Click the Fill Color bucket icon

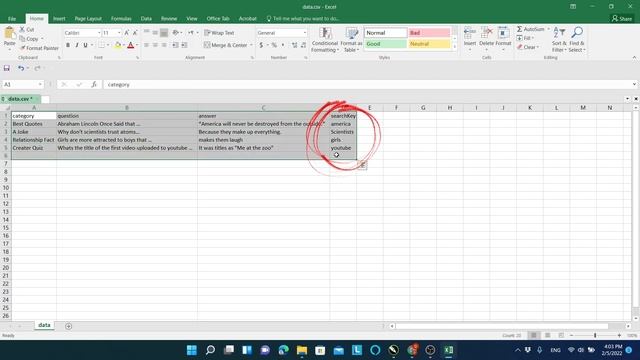click(118, 45)
